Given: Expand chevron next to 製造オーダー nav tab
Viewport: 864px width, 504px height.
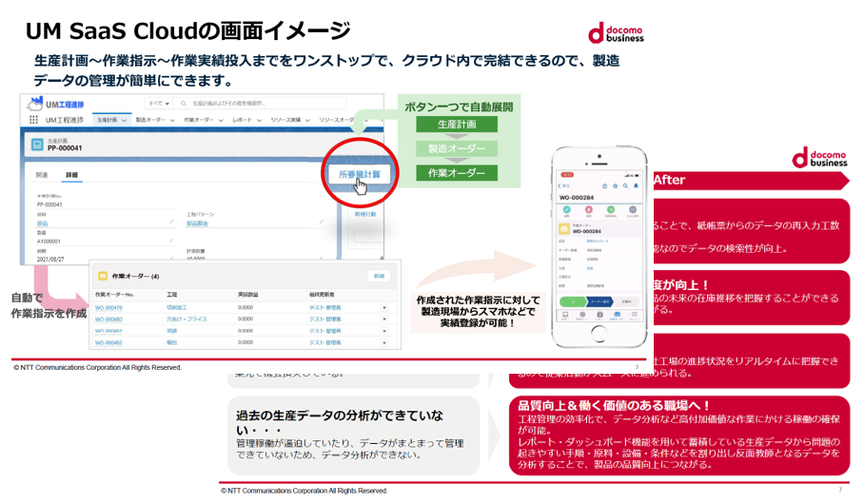Looking at the screenshot, I should tap(172, 120).
